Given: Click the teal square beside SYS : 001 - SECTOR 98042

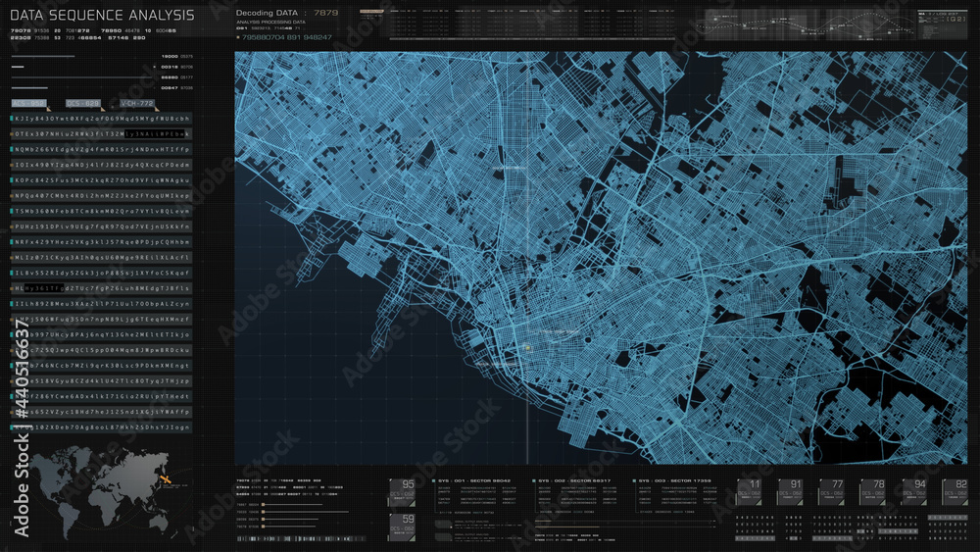Looking at the screenshot, I should [x=433, y=480].
